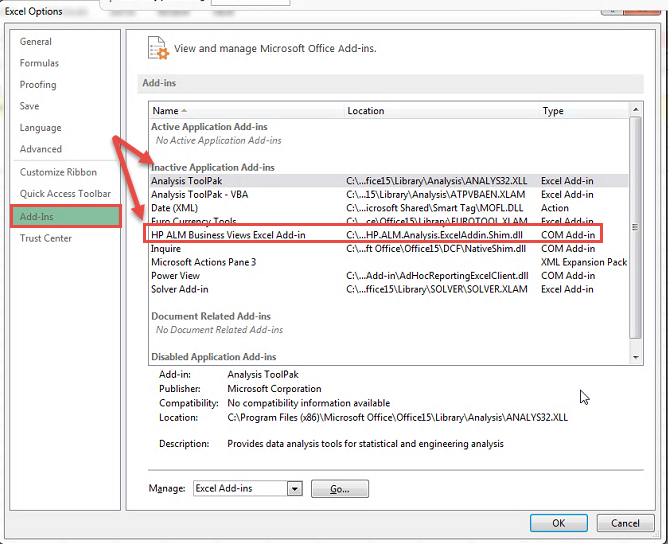
Task: Select Analysis ToolPak - VBA row
Action: click(389, 194)
